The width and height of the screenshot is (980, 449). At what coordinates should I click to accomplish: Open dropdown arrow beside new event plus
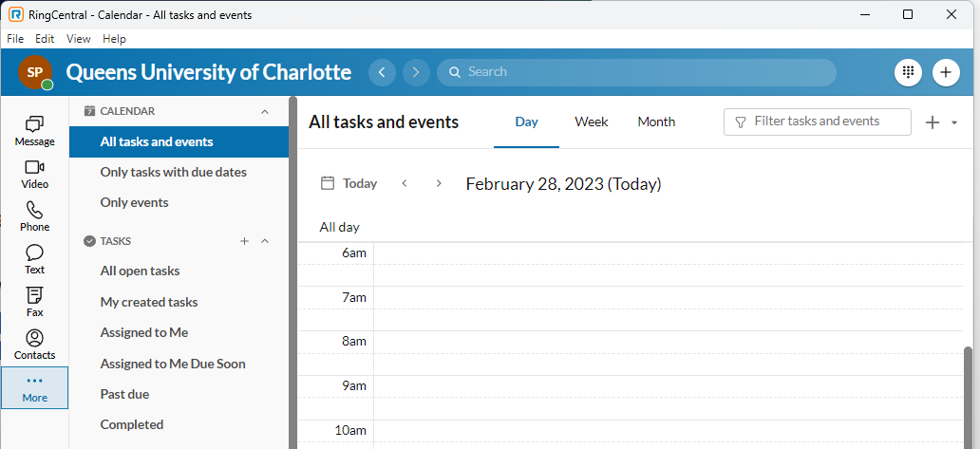954,122
